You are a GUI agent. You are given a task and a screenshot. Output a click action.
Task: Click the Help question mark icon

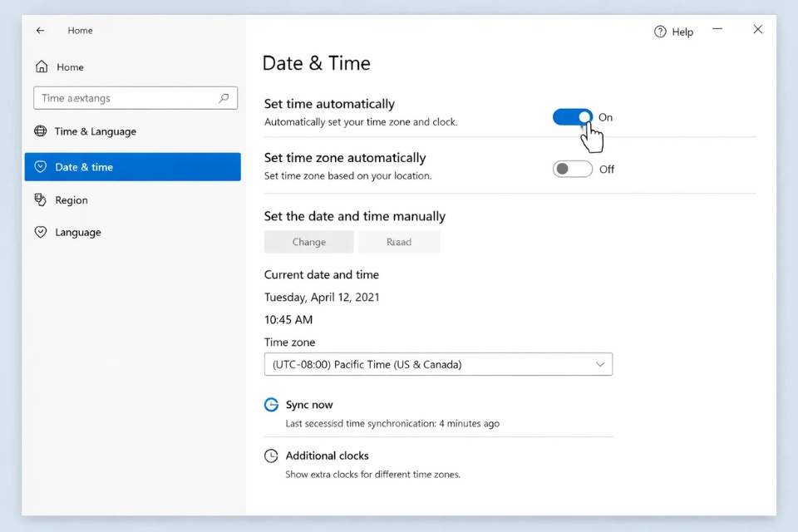[x=660, y=32]
